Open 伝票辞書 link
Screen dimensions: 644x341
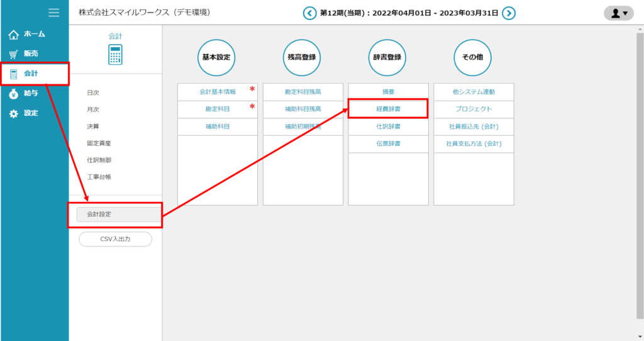(389, 144)
